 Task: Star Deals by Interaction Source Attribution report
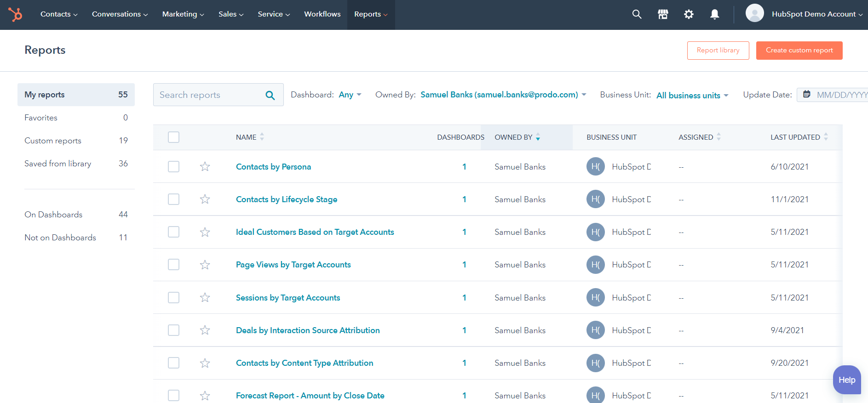205,330
